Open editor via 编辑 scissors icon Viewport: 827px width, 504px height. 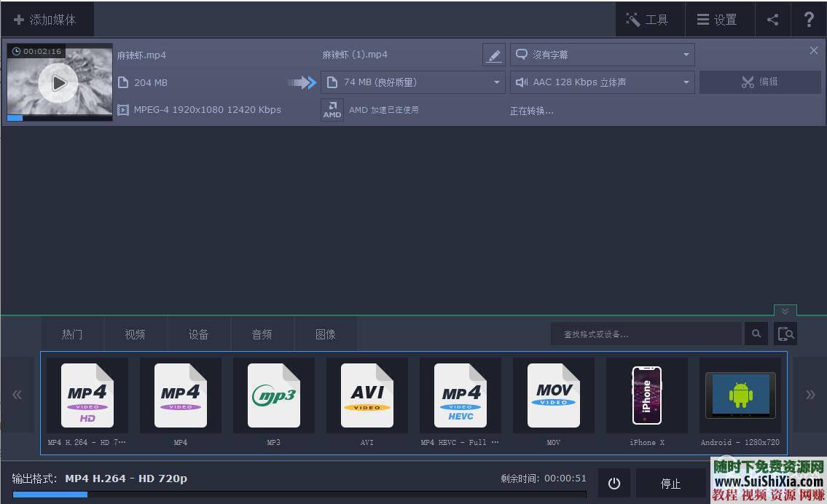point(759,82)
